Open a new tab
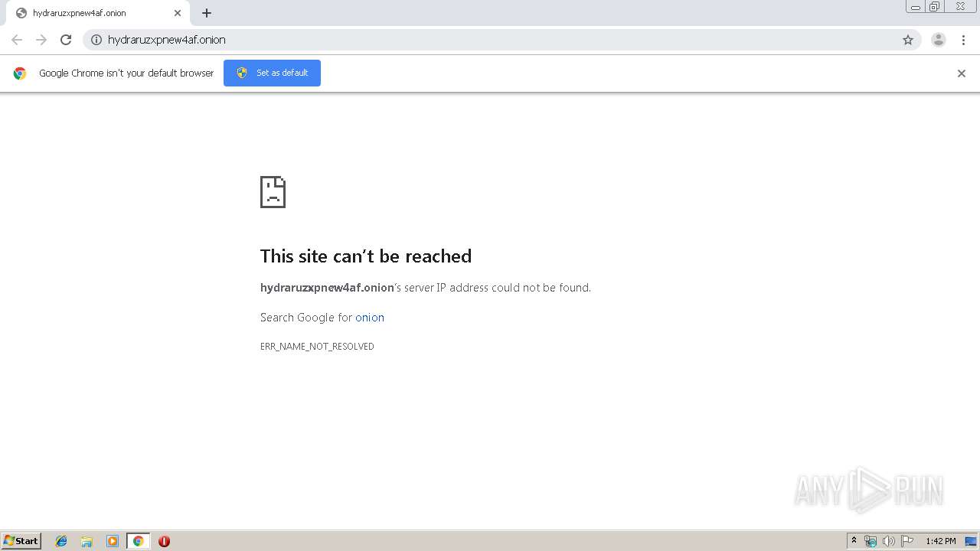This screenshot has height=551, width=980. [x=207, y=13]
